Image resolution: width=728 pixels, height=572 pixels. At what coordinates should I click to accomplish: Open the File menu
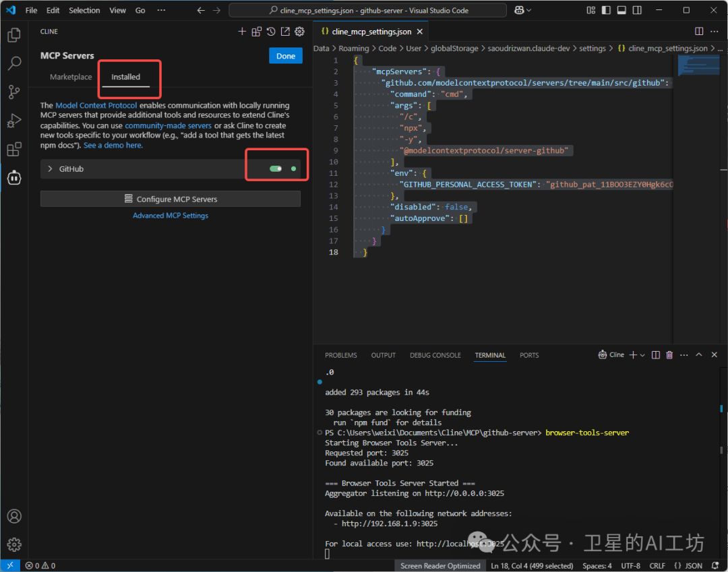click(31, 10)
